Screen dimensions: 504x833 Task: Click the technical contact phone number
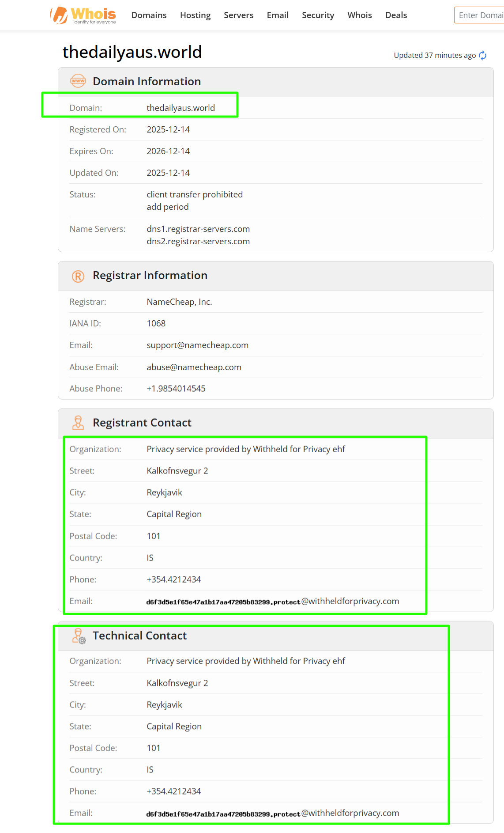[x=173, y=791]
